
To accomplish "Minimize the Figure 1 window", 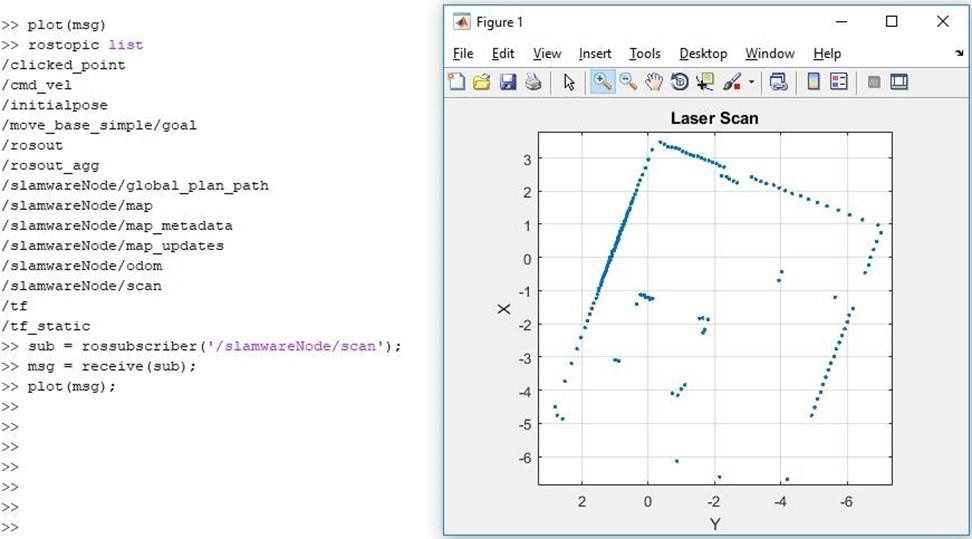I will 841,22.
